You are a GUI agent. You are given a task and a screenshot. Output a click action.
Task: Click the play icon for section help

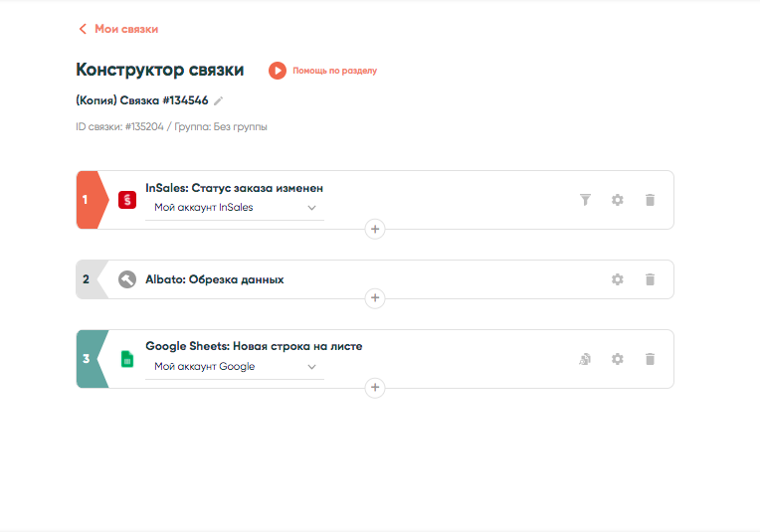tap(278, 71)
